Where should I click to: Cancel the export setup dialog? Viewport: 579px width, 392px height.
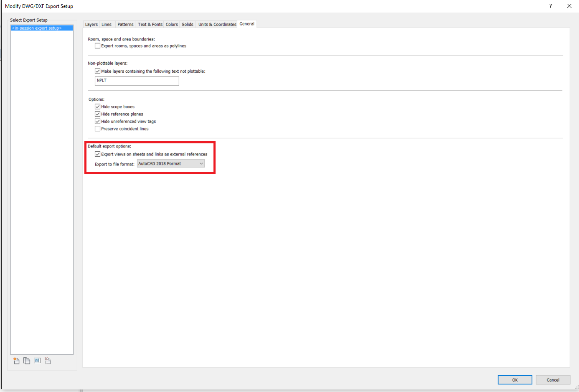[x=553, y=379]
